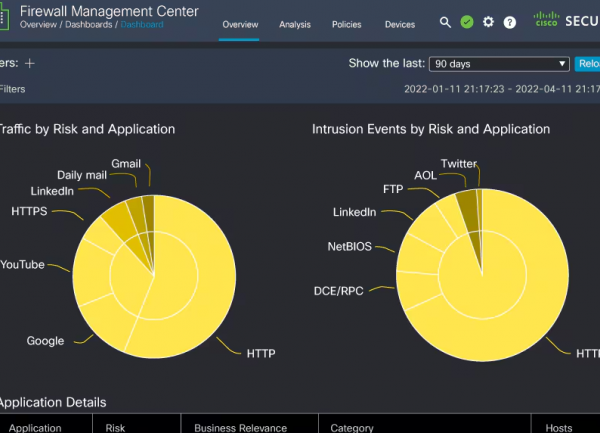Click the YouTube label in Traffic chart

22,265
